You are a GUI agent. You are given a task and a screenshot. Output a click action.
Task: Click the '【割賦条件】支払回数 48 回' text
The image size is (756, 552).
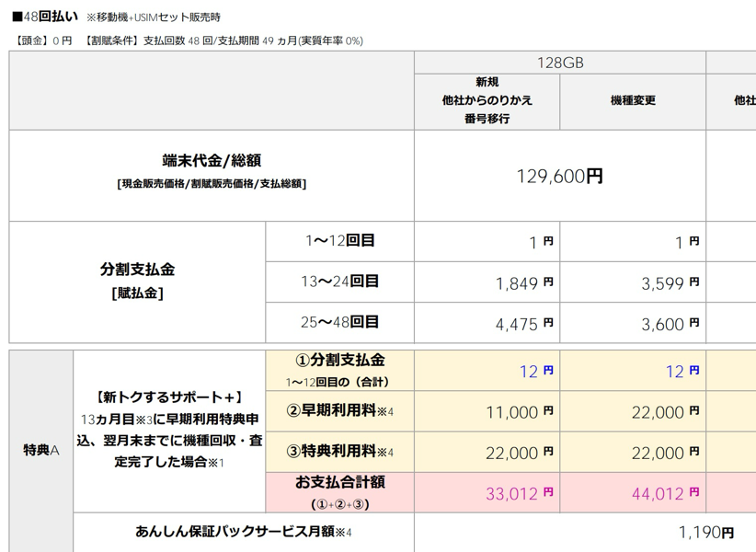[147, 40]
